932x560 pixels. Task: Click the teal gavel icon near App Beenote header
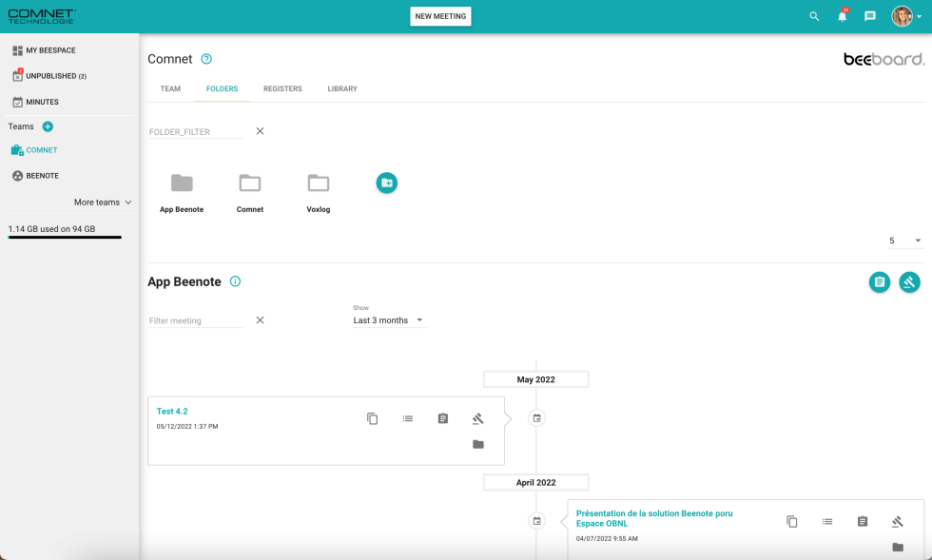pos(909,281)
